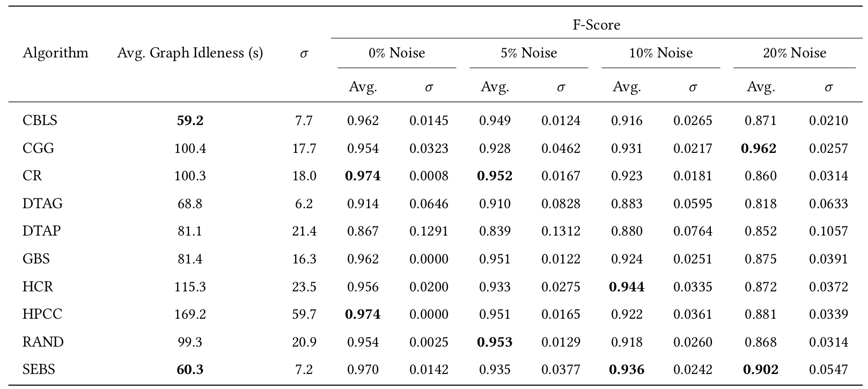
Task: Select the DTAG algorithm name
Action: (x=42, y=204)
